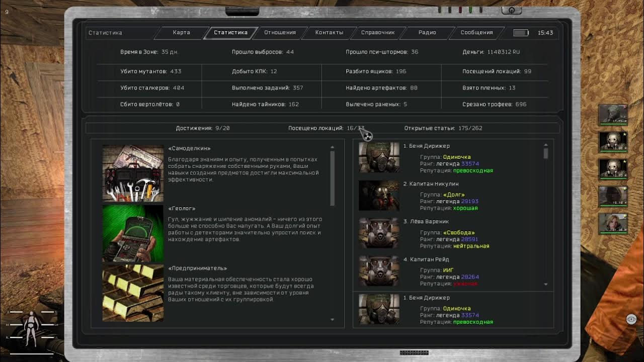Screen dimensions: 644x362
Task: Select the top companion portrait on right edge
Action: (613, 115)
